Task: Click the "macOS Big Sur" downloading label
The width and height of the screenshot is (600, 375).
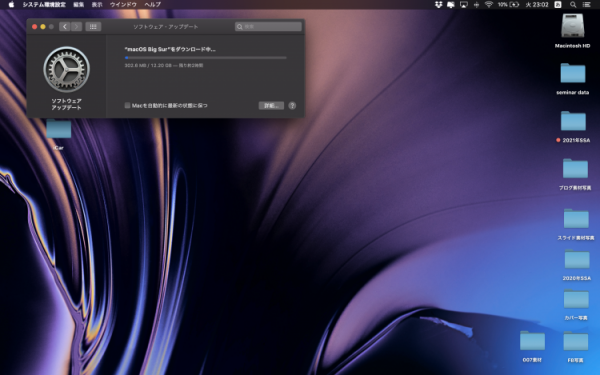Action: click(170, 49)
